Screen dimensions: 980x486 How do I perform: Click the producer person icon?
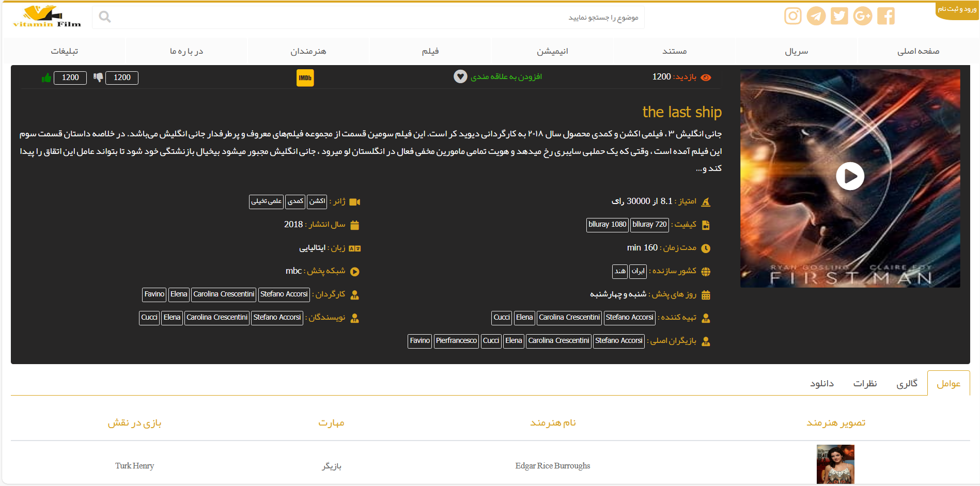point(706,318)
